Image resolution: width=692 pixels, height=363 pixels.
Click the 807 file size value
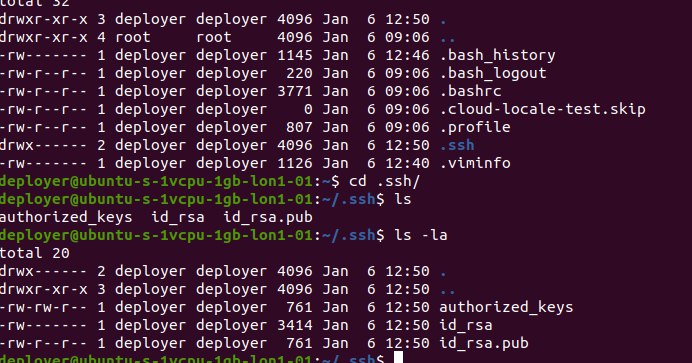pyautogui.click(x=299, y=127)
